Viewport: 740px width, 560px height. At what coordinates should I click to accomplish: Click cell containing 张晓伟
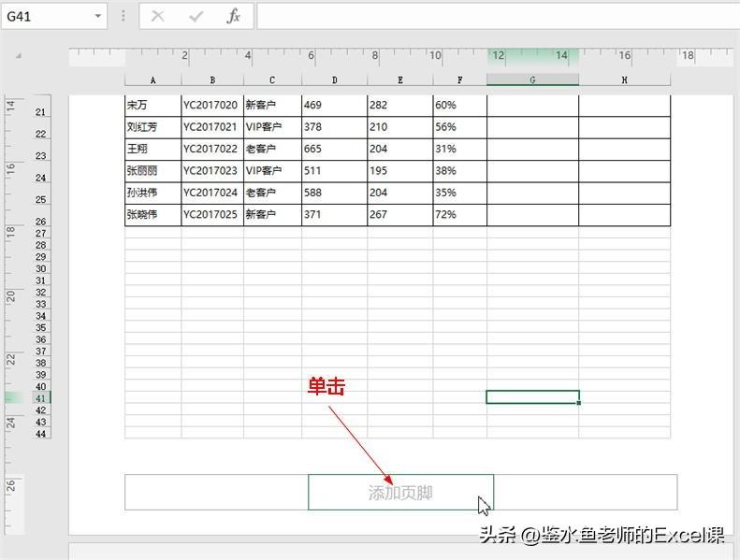tap(152, 215)
